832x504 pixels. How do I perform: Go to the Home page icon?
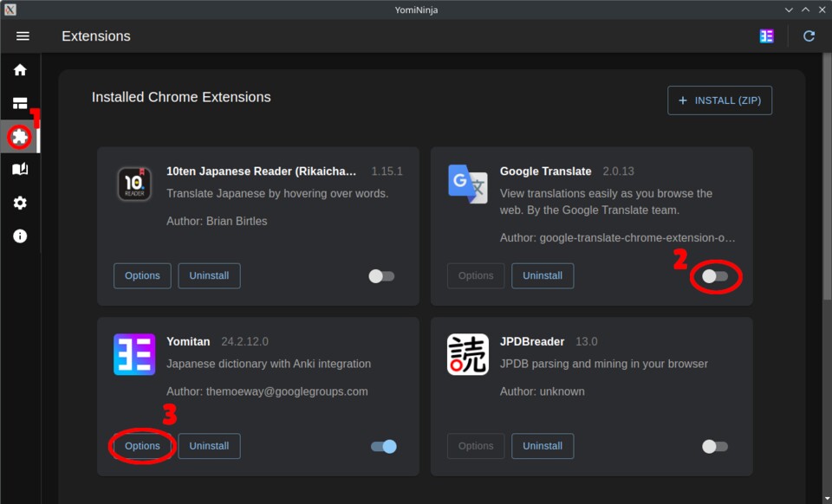click(20, 70)
